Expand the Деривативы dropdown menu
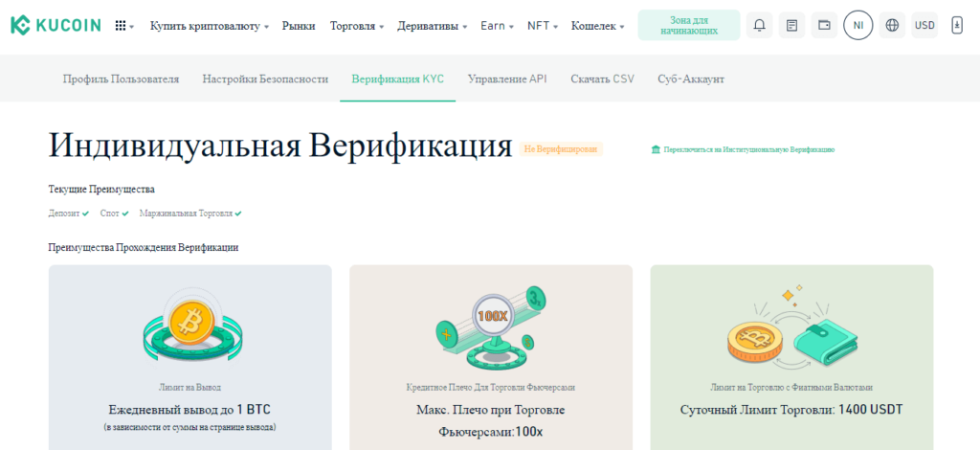Screen dimensions: 980x450 (x=432, y=26)
